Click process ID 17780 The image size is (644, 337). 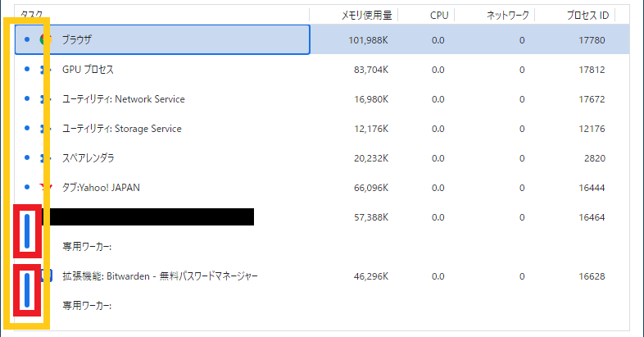click(592, 40)
